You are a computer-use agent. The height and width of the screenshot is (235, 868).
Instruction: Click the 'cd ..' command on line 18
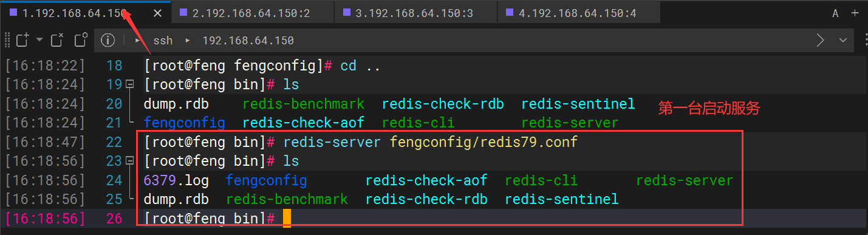tap(360, 66)
